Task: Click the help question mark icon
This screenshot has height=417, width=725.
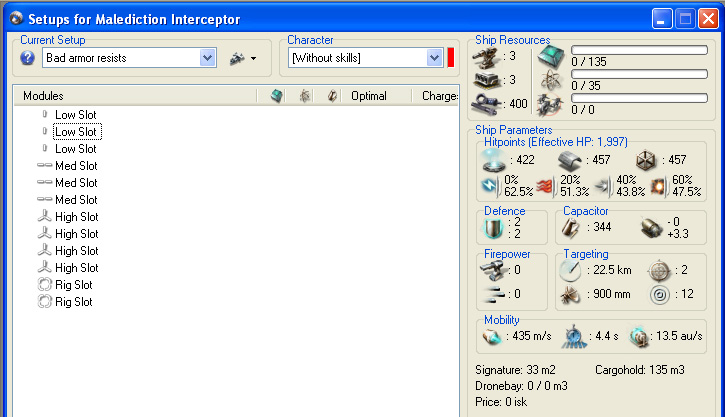Action: (x=27, y=58)
